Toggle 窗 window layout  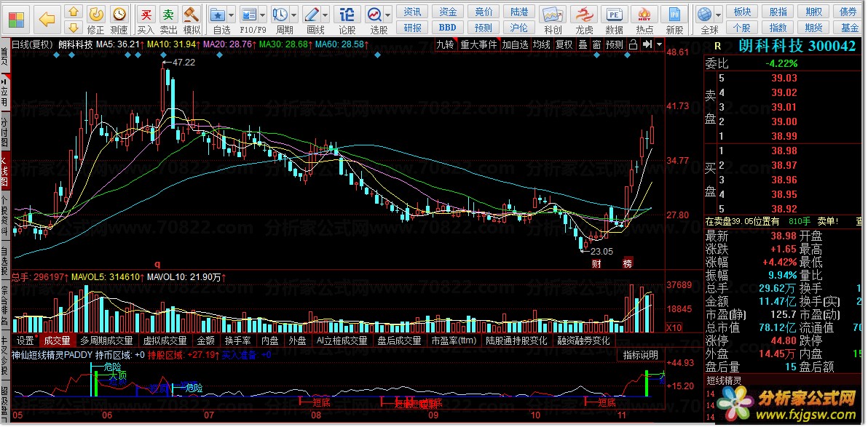[x=596, y=44]
